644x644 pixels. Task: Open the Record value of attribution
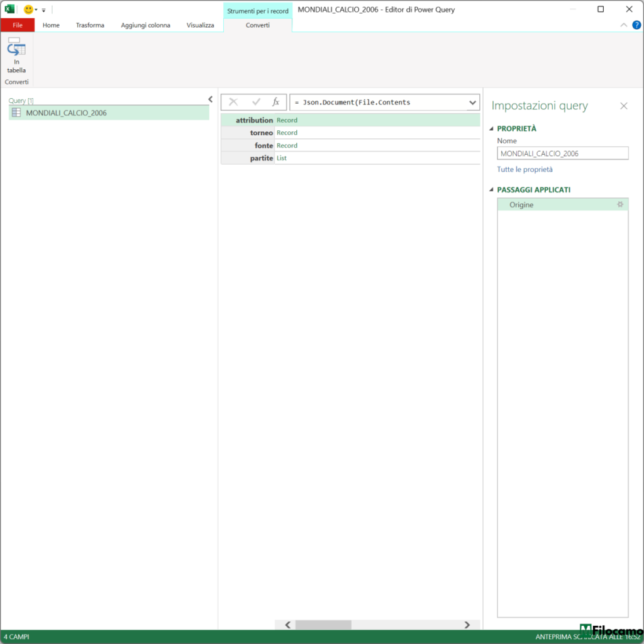tap(287, 120)
